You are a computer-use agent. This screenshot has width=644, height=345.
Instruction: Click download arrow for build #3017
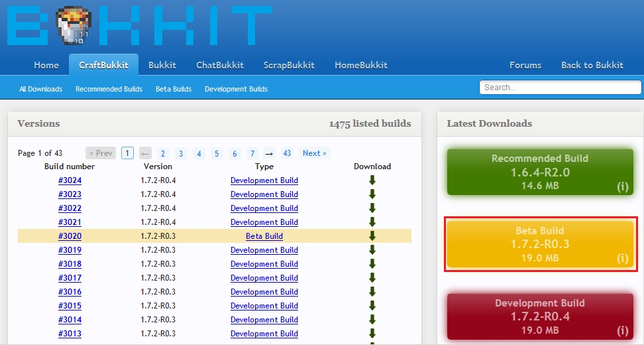click(x=372, y=278)
